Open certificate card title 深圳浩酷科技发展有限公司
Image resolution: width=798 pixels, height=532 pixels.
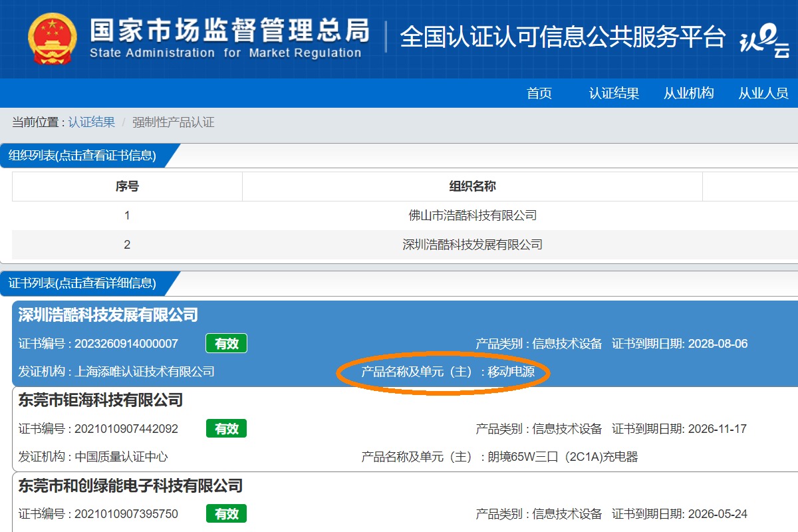coord(108,315)
